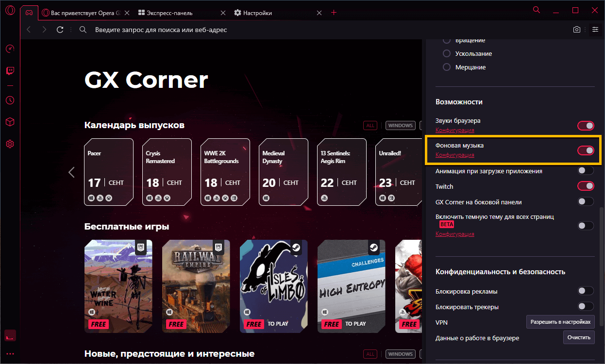Reload the page
The image size is (605, 364).
60,30
